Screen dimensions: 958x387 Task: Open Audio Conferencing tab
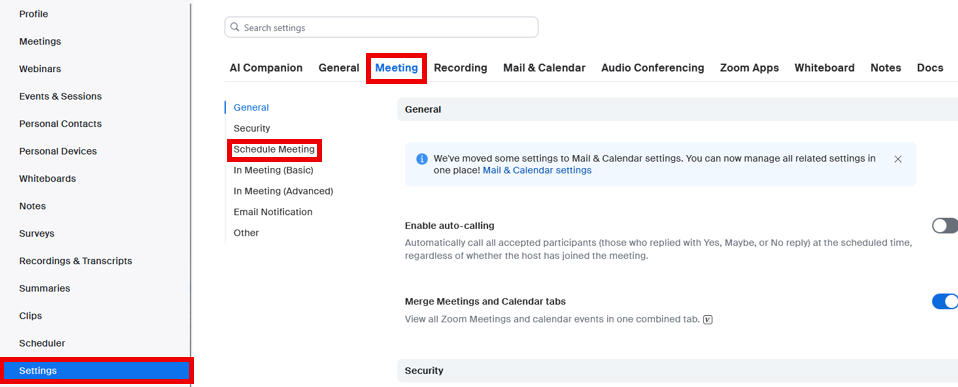click(x=653, y=68)
